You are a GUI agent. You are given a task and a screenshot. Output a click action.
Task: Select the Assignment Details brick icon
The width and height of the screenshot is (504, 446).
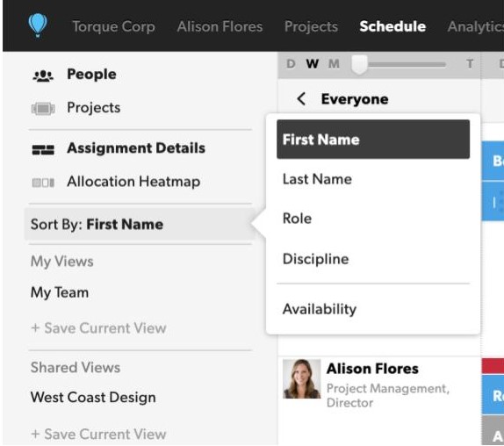[43, 149]
